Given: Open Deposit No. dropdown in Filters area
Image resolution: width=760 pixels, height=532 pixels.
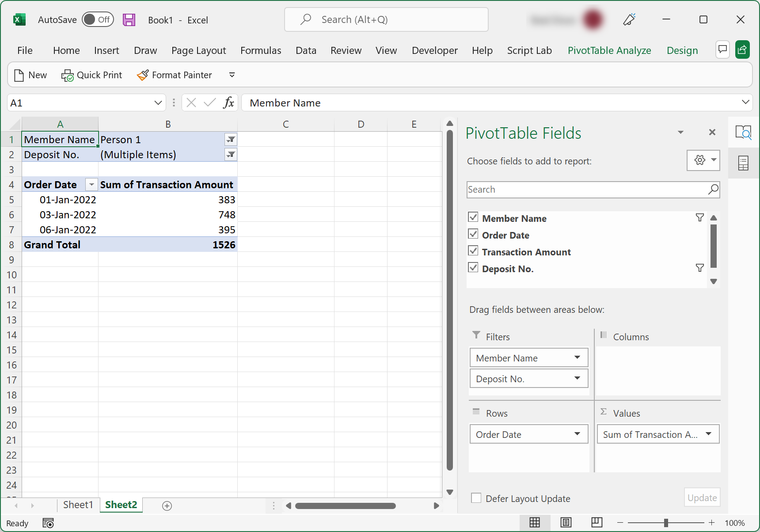Looking at the screenshot, I should coord(577,378).
